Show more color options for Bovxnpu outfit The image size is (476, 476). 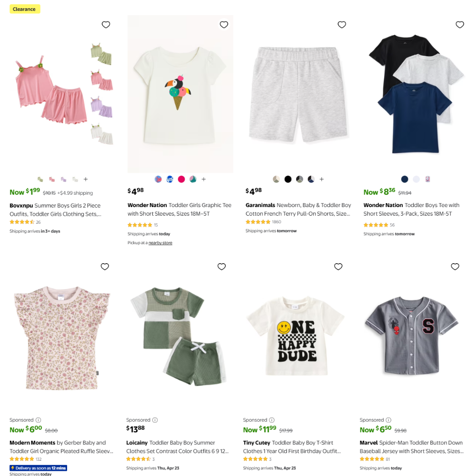click(x=86, y=179)
